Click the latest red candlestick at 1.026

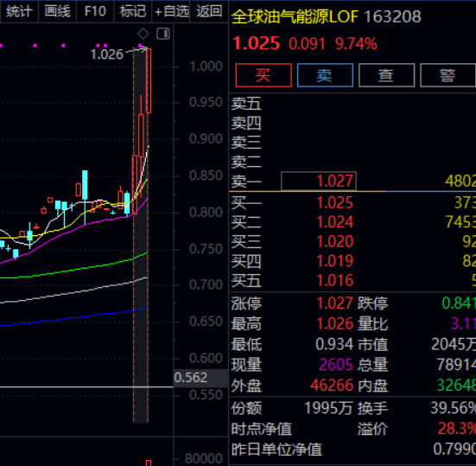(x=149, y=80)
